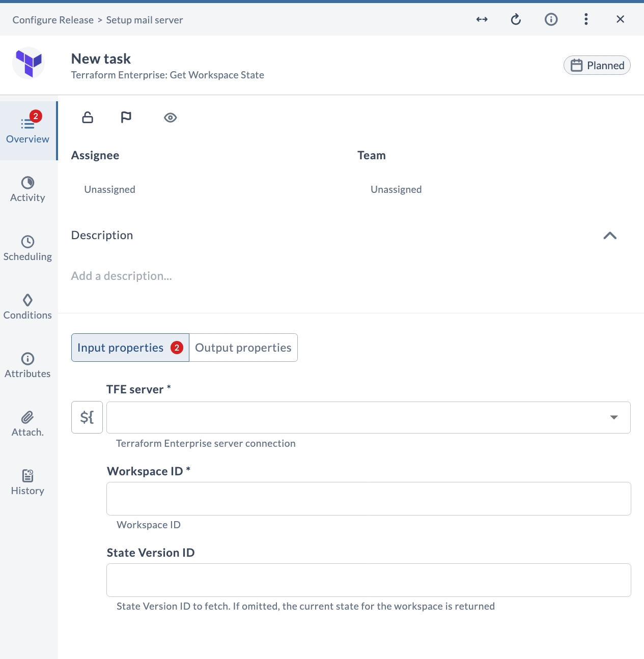Collapse the Description section chevron

pos(610,235)
